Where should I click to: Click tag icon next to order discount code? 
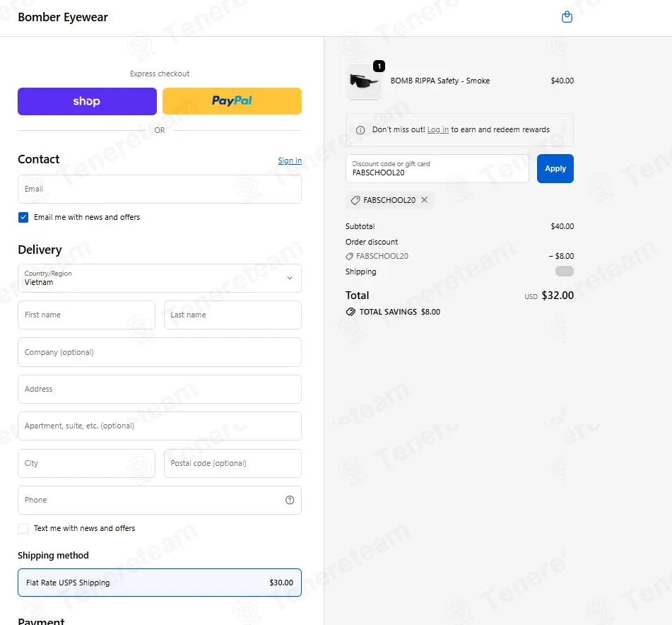350,257
